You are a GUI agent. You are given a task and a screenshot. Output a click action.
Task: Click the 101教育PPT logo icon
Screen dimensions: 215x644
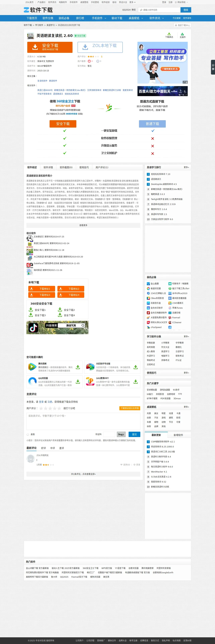90,382
